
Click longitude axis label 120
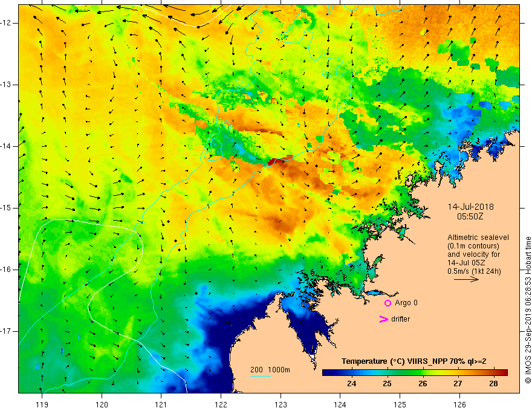[102, 404]
